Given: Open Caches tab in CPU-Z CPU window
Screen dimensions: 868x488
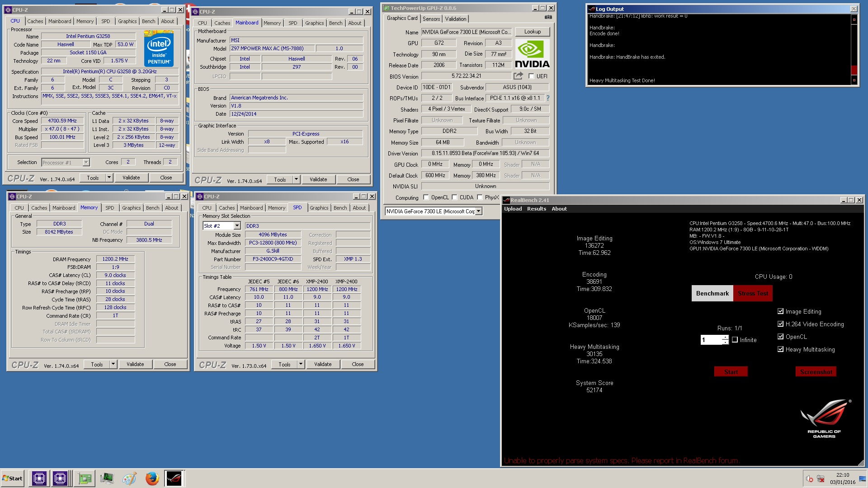Looking at the screenshot, I should coord(35,21).
